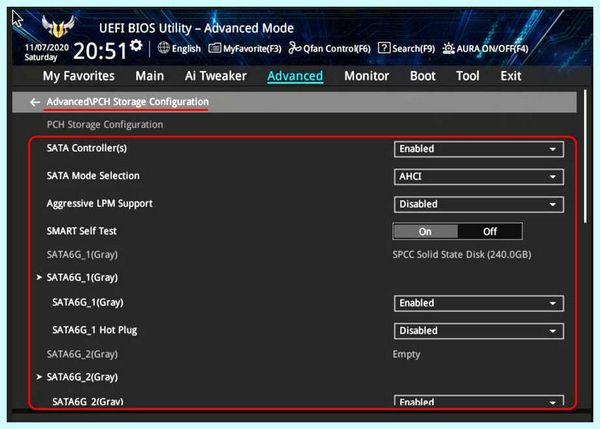Select Aggressive LPM Support label
Viewport: 600px width, 429px height.
click(x=99, y=204)
